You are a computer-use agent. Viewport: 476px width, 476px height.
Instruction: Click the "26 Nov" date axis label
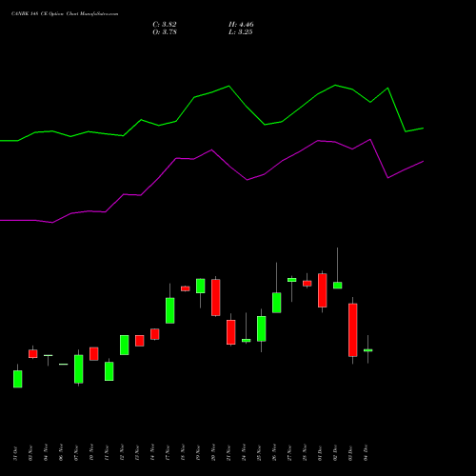[x=274, y=453]
